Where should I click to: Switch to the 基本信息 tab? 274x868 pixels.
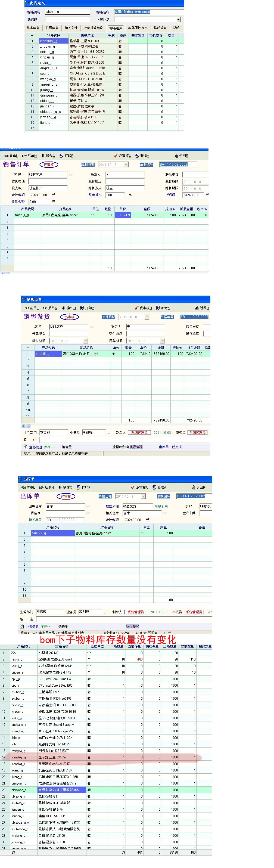pyautogui.click(x=33, y=28)
